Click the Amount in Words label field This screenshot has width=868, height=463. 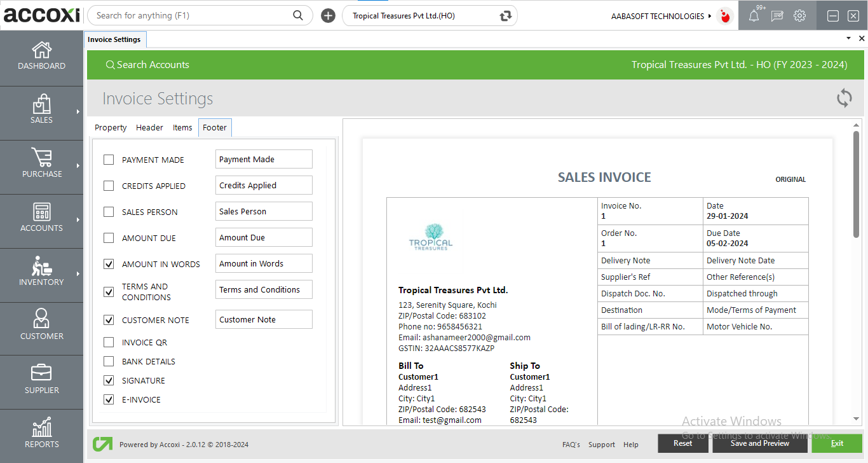pos(264,264)
